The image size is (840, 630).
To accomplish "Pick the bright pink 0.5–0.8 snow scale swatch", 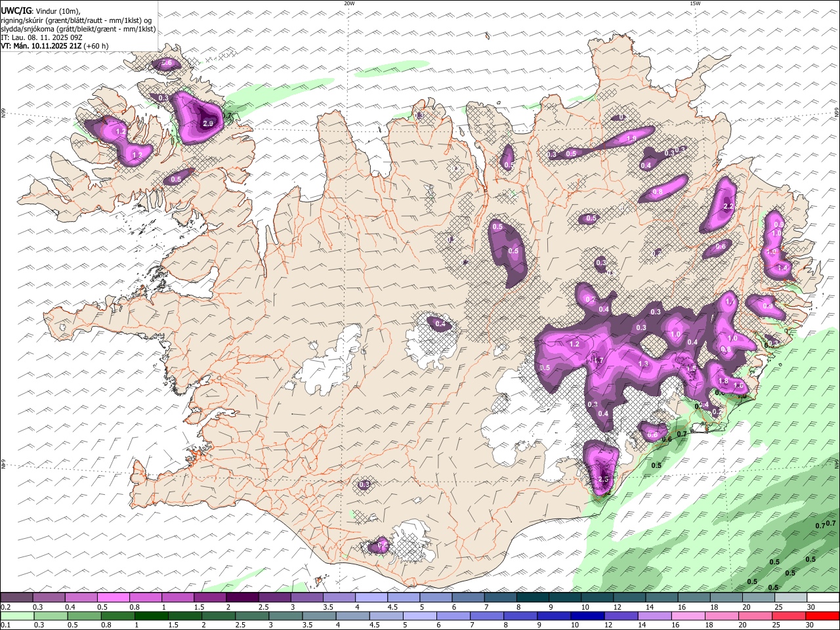I will [113, 597].
